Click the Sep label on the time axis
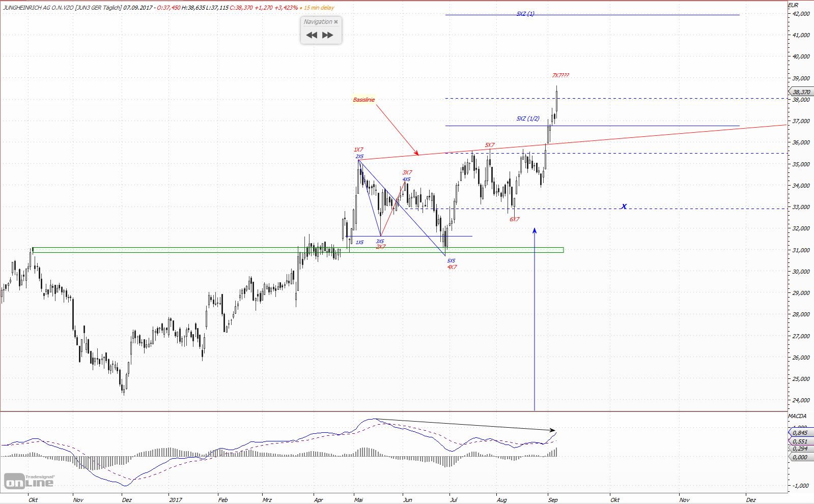Viewport: 814px width, 504px height. [x=553, y=500]
